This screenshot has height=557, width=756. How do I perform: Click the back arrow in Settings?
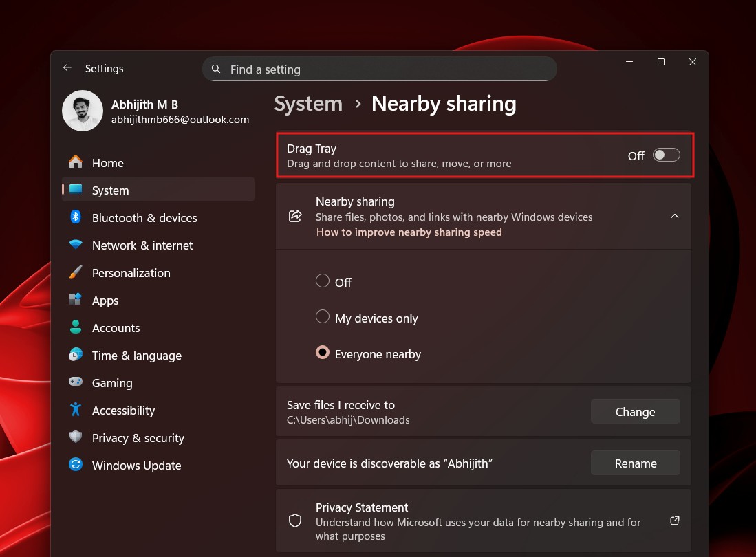(x=67, y=67)
